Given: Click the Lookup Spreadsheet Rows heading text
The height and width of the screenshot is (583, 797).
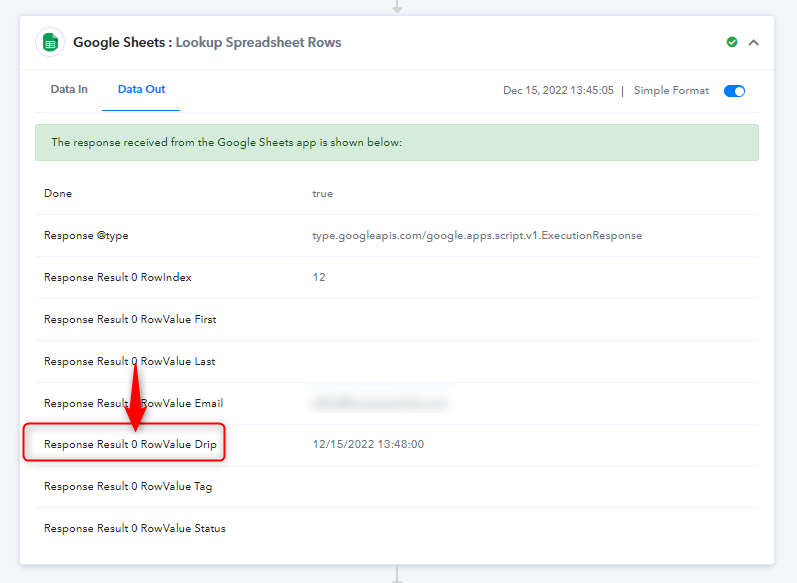Looking at the screenshot, I should 258,42.
